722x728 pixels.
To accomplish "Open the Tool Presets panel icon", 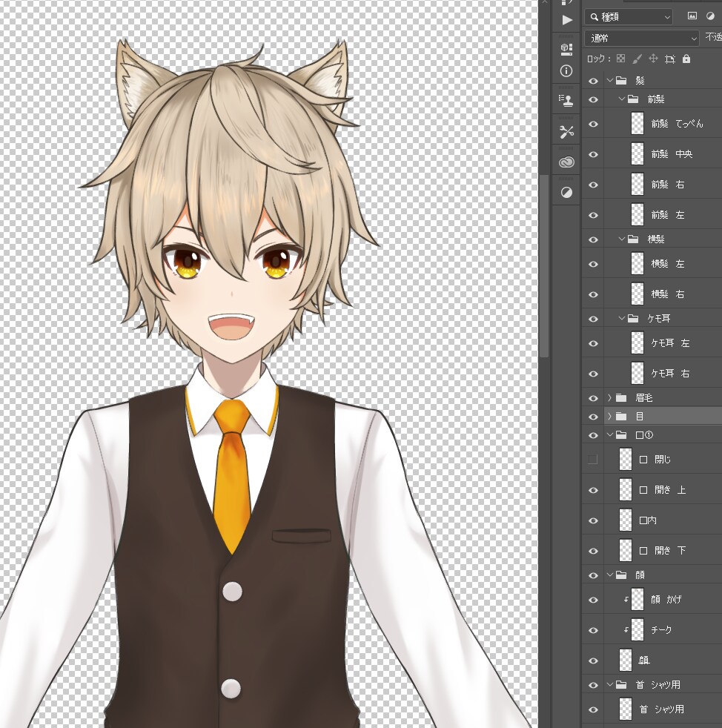I will click(566, 132).
